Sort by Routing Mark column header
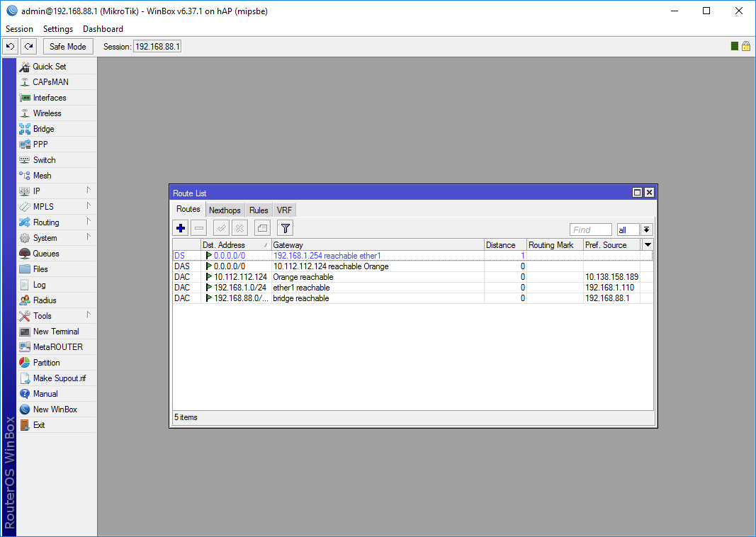This screenshot has width=756, height=537. click(555, 245)
